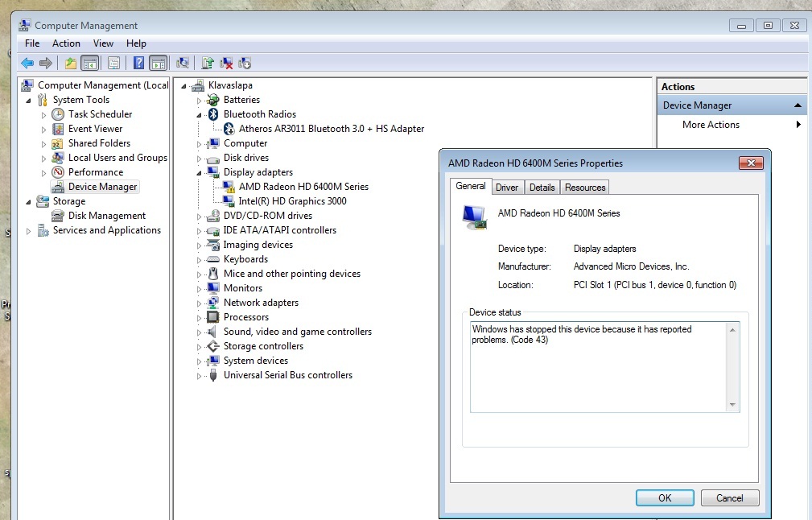This screenshot has width=812, height=520.
Task: Switch to the Driver tab
Action: coord(506,188)
